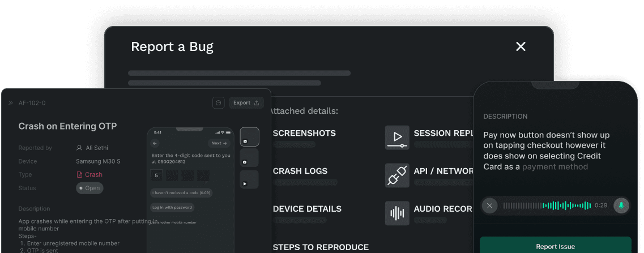
Task: Close the Report a Bug dialog
Action: 521,46
